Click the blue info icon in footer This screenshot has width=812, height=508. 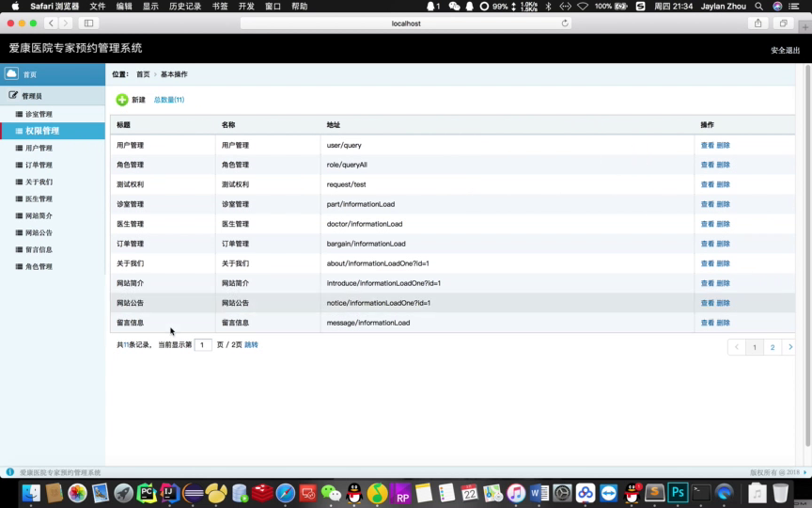click(x=9, y=471)
